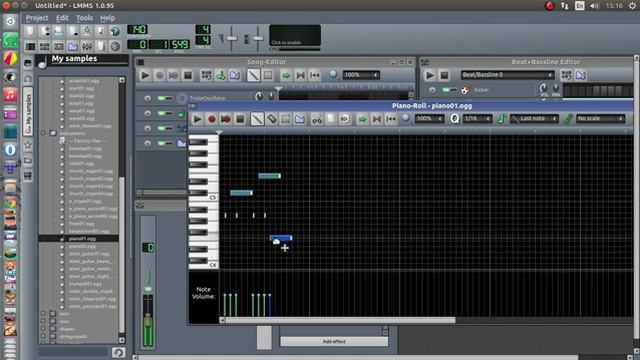The height and width of the screenshot is (360, 640).
Task: Open the No scale dropdown
Action: tap(601, 119)
